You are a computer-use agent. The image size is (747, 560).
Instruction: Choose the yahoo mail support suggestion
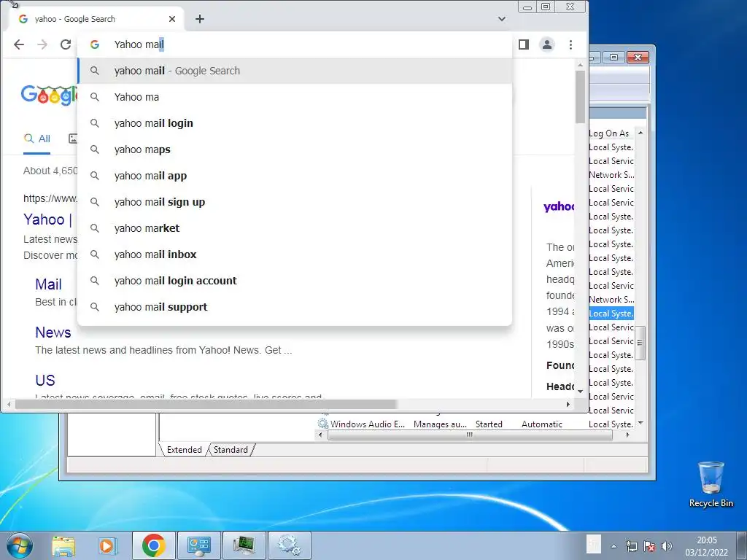(295, 307)
